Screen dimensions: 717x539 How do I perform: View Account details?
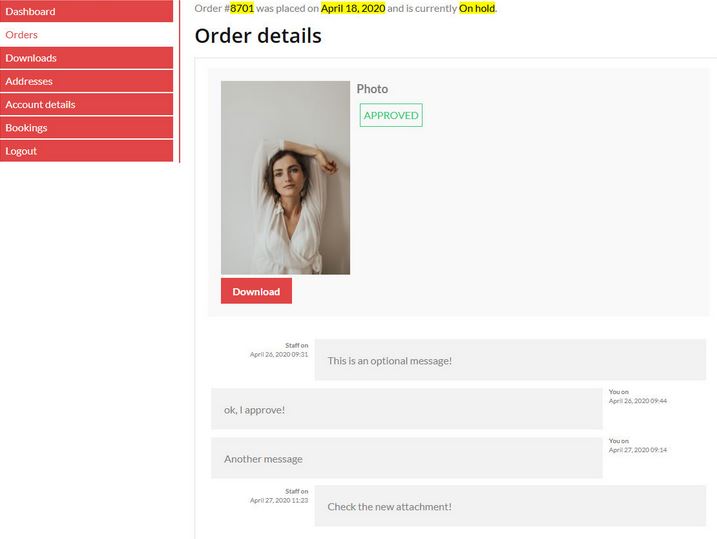pyautogui.click(x=86, y=105)
